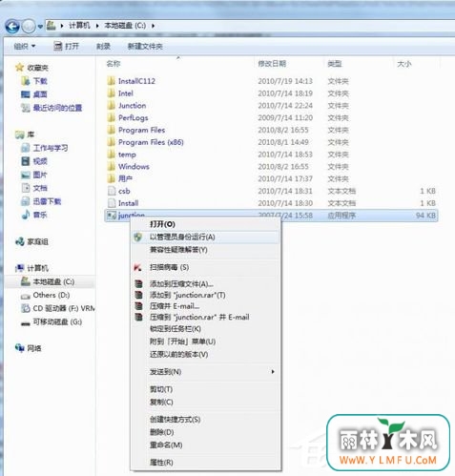This screenshot has width=455, height=476.
Task: Sort by the 名称 column header
Action: [x=114, y=64]
